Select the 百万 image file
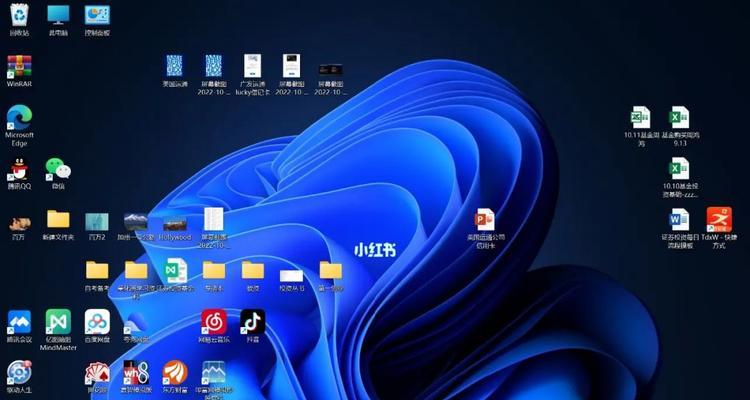 tap(19, 223)
